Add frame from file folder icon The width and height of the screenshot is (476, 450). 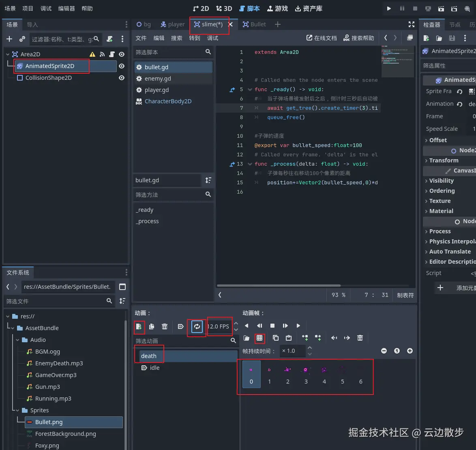pyautogui.click(x=247, y=338)
